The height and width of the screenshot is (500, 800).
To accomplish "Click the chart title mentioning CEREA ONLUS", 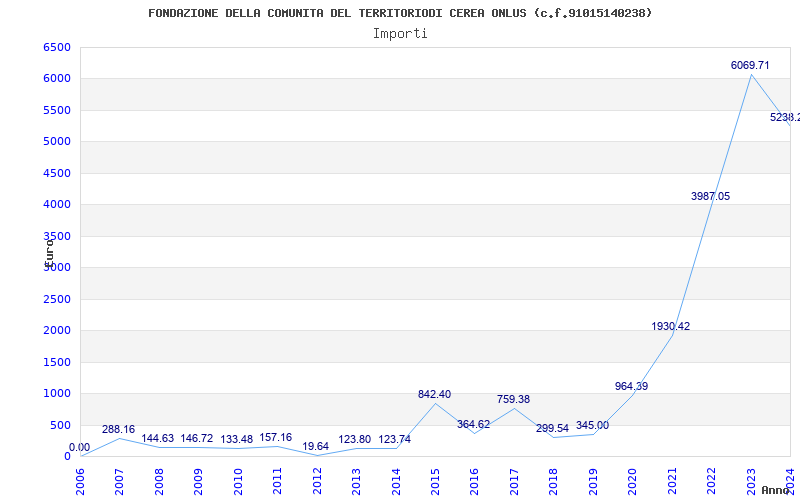I will pos(400,13).
